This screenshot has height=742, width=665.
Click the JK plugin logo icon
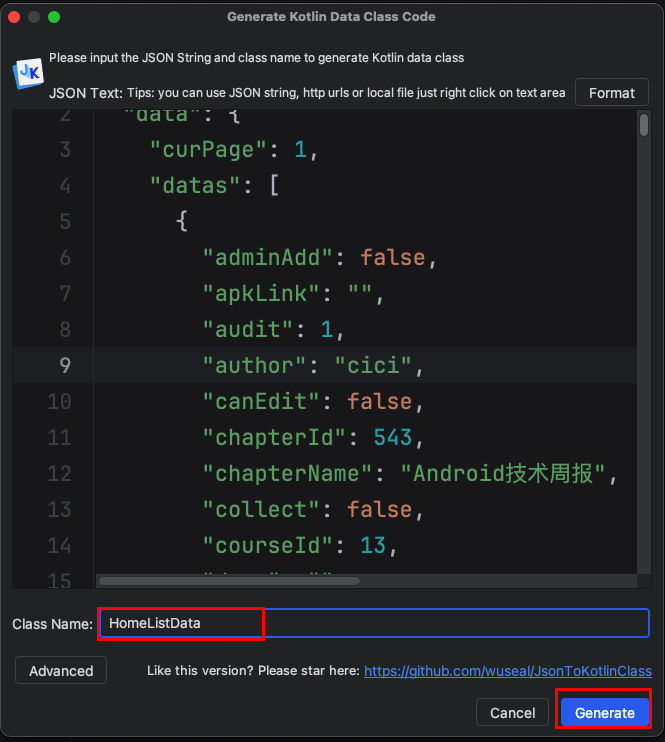(26, 74)
